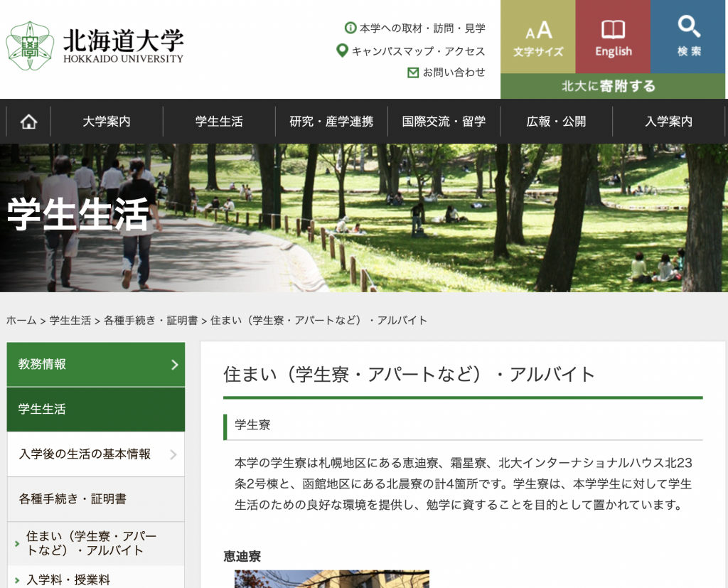The width and height of the screenshot is (728, 588).
Task: Open the 入学案内 navigation menu
Action: coord(668,122)
